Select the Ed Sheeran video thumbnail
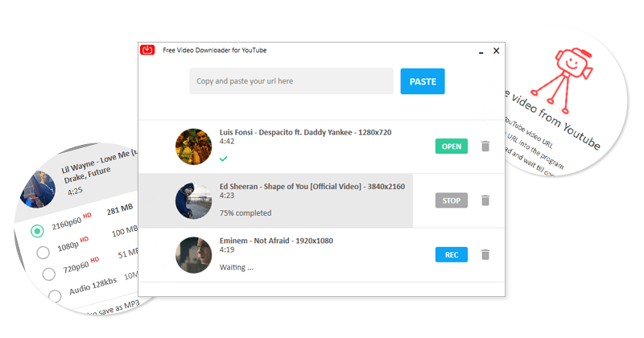This screenshot has height=338, width=644. coord(193,200)
